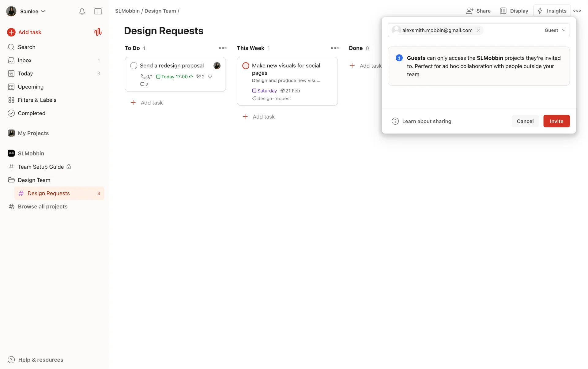Viewport: 588px width, 369px height.
Task: Expand the Guest role dropdown
Action: pyautogui.click(x=555, y=30)
